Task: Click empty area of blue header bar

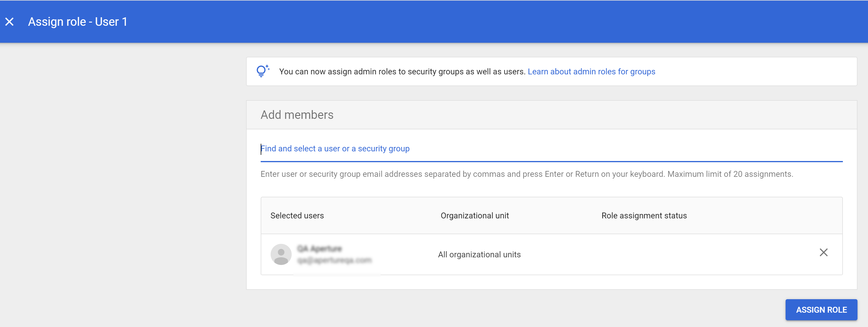Action: (472, 22)
